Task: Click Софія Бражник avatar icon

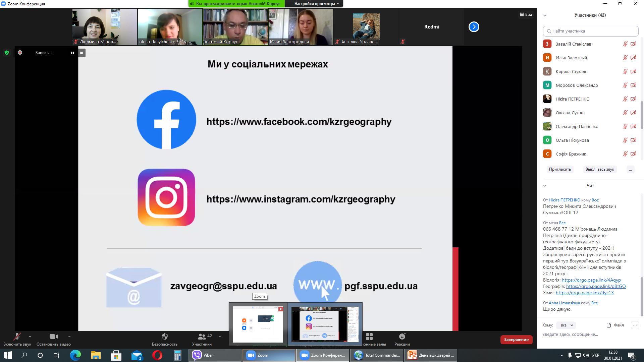Action: (547, 154)
